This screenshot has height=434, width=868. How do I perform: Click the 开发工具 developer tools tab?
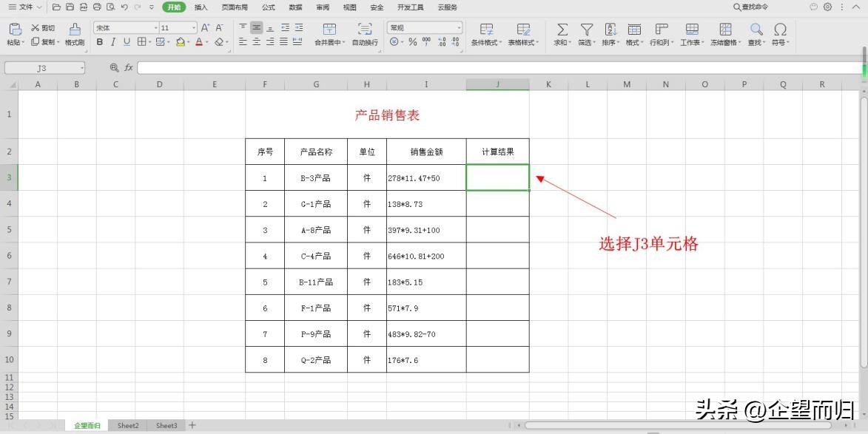point(411,7)
